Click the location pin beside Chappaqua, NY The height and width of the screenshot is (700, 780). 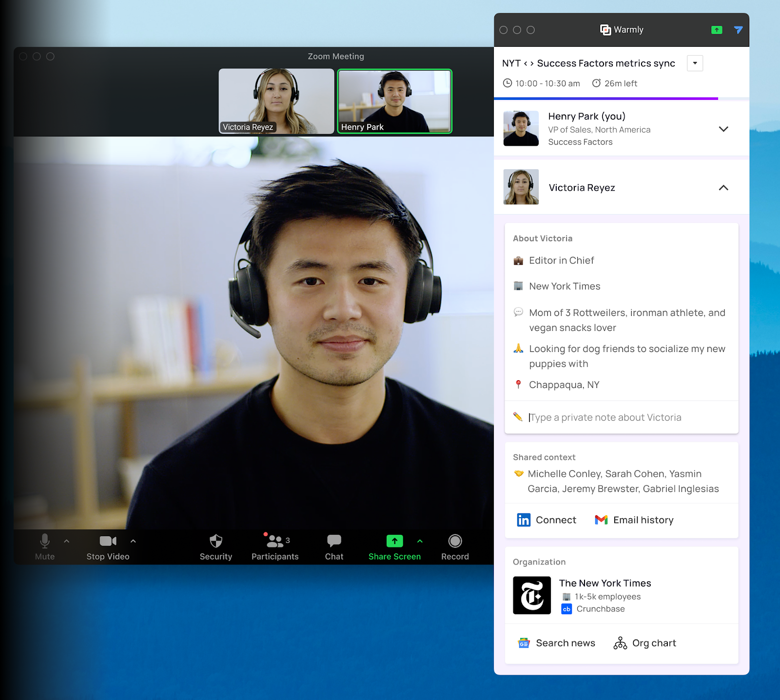[518, 385]
